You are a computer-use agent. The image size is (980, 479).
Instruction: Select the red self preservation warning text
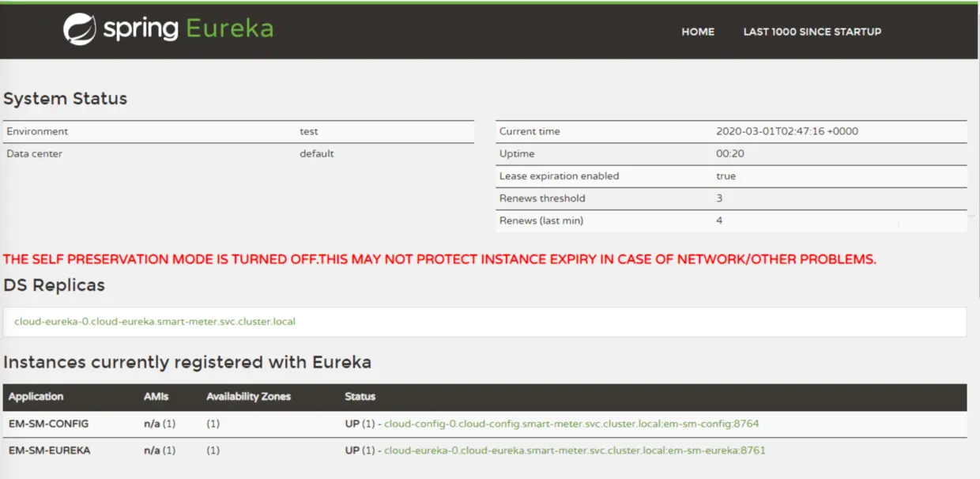tap(439, 259)
